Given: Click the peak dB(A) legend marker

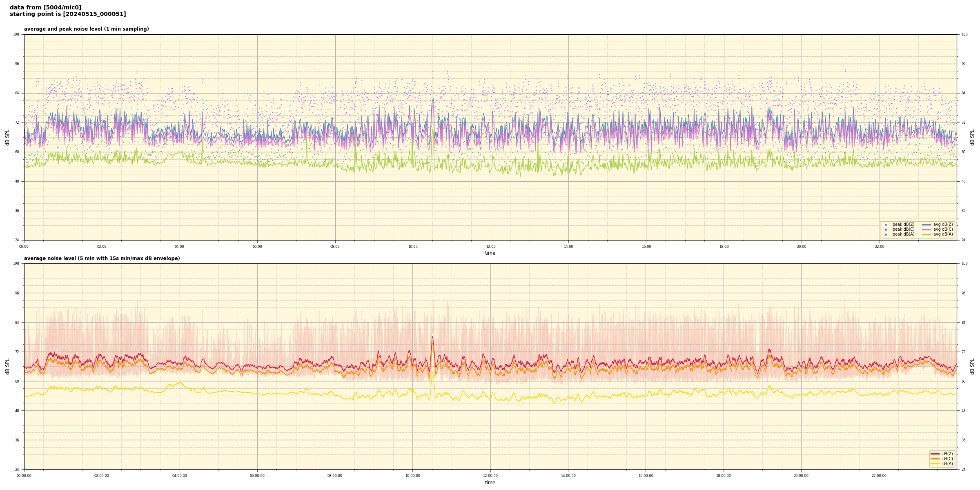Looking at the screenshot, I should (886, 234).
